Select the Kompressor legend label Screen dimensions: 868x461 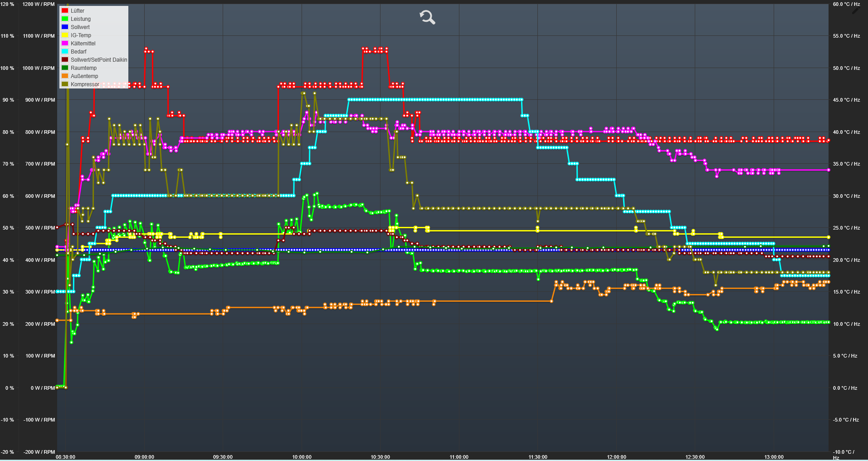85,84
